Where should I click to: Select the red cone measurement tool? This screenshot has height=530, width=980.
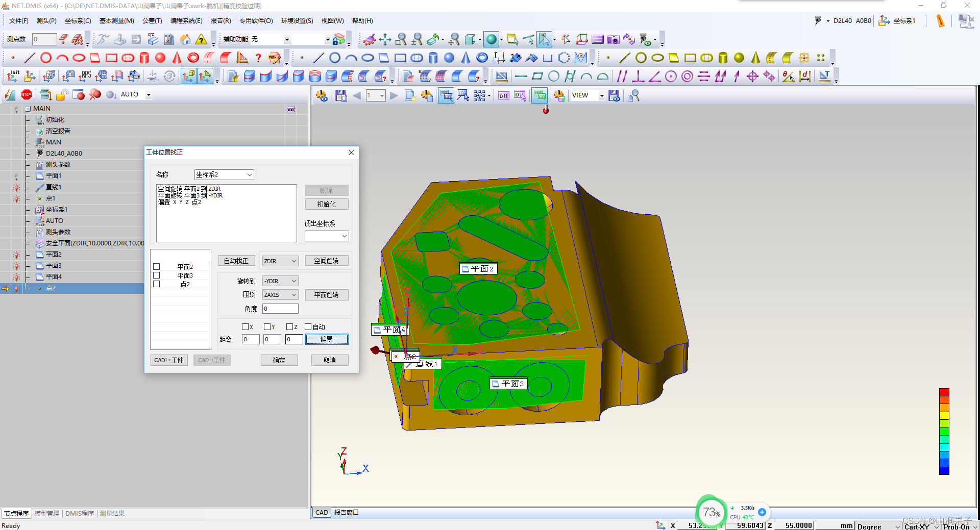(x=177, y=58)
